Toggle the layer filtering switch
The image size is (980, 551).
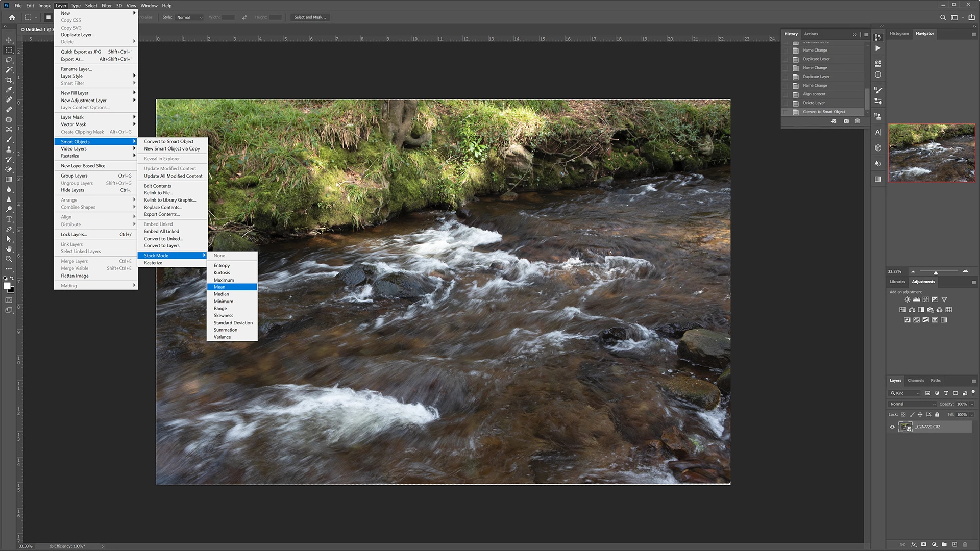click(973, 392)
